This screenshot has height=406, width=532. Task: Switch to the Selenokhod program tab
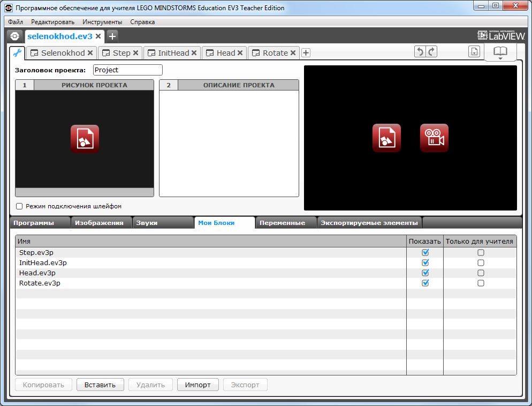(63, 53)
